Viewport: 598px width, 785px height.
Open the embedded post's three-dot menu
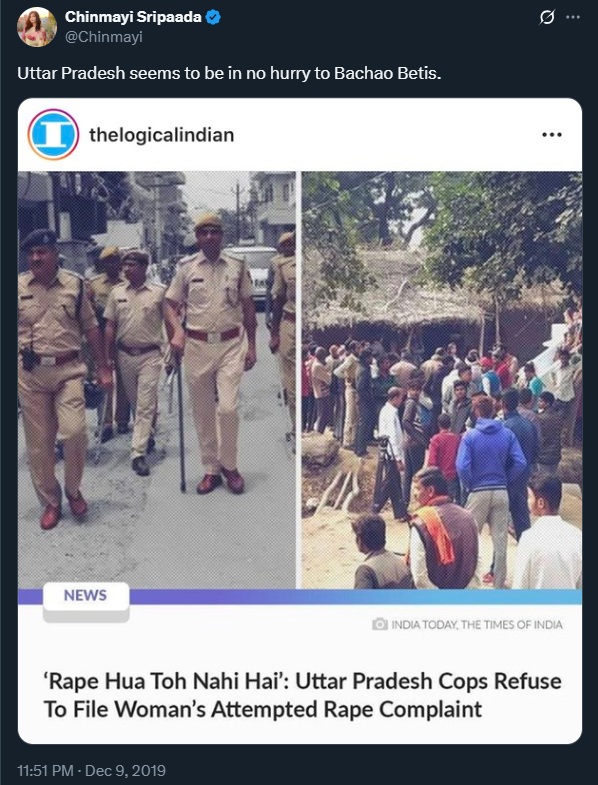(x=552, y=135)
